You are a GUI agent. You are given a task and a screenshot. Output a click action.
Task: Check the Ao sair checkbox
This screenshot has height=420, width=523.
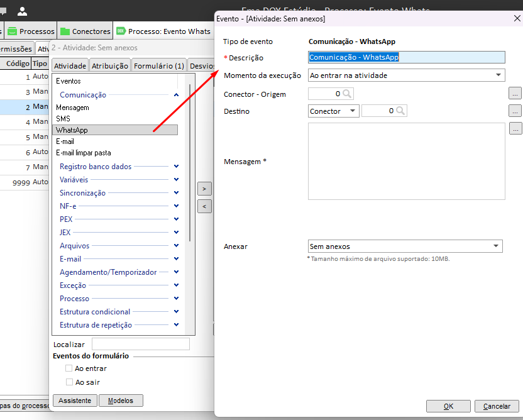(x=69, y=382)
